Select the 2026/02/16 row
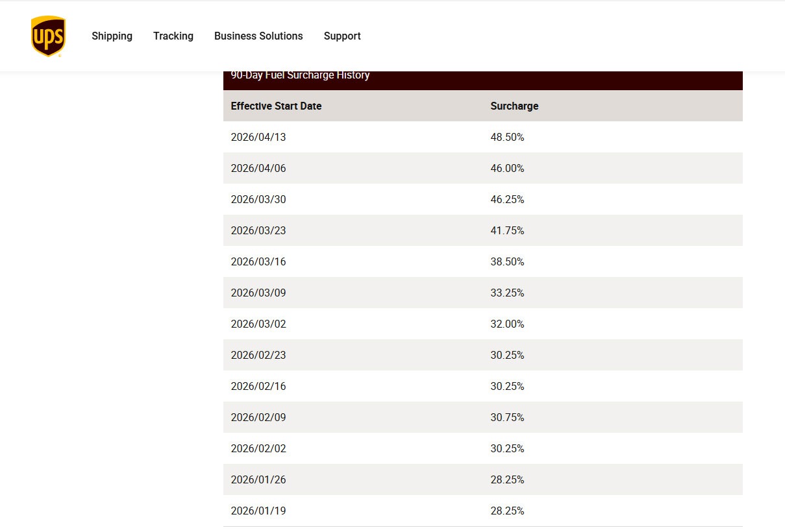Screen dimensions: 785x532 coord(258,386)
